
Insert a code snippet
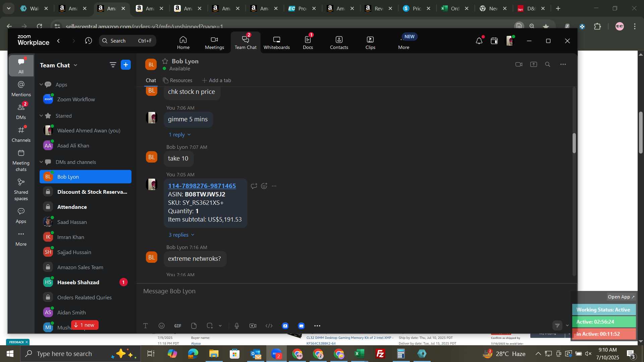[x=269, y=326]
